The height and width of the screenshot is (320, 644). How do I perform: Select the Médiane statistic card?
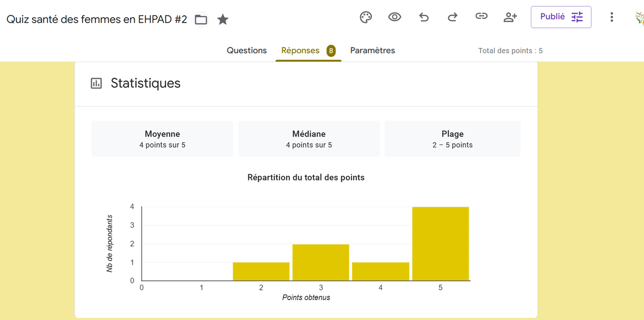[309, 139]
